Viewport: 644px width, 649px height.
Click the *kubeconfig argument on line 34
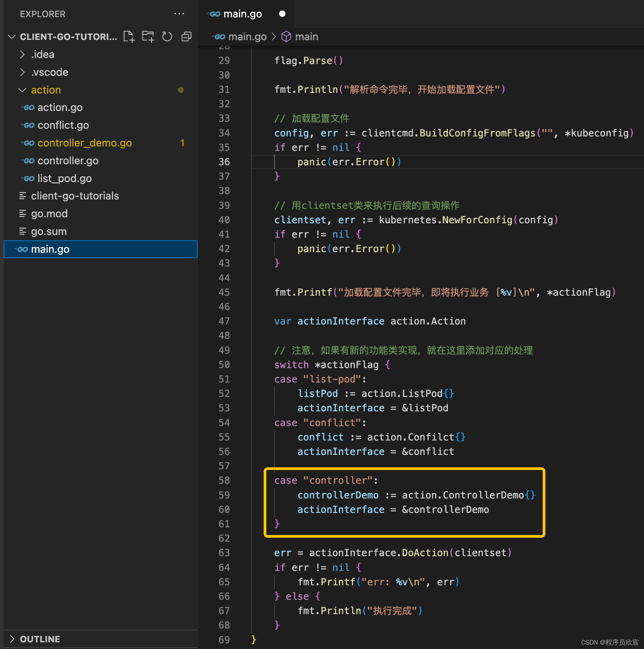pos(597,133)
